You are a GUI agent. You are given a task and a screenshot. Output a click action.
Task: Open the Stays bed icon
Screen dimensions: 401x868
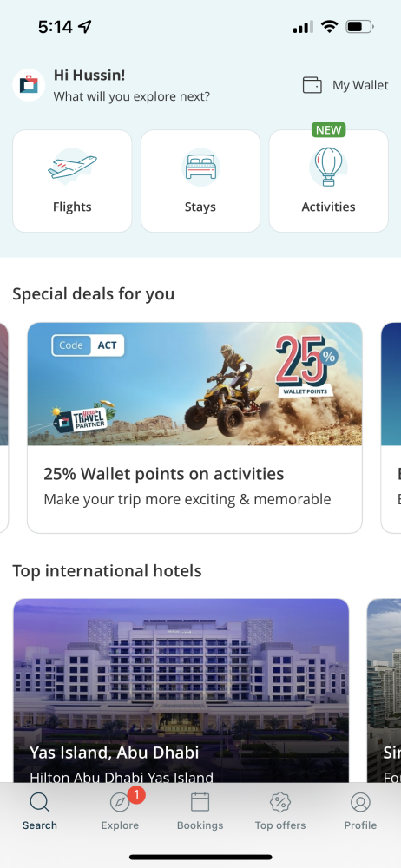coord(200,168)
